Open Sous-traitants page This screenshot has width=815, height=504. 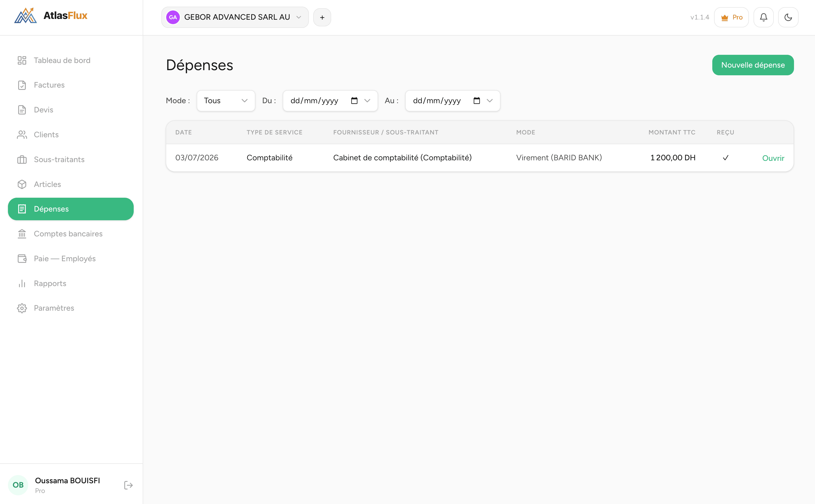click(71, 159)
